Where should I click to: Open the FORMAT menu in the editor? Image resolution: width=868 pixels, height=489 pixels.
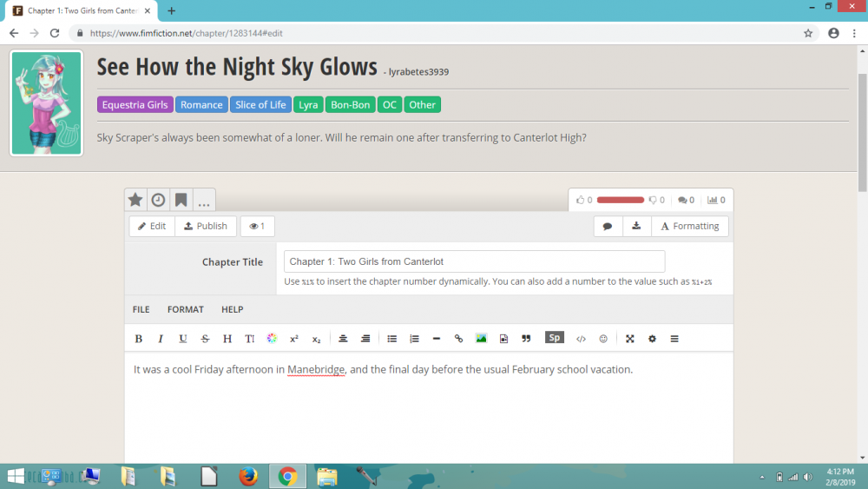(x=185, y=309)
